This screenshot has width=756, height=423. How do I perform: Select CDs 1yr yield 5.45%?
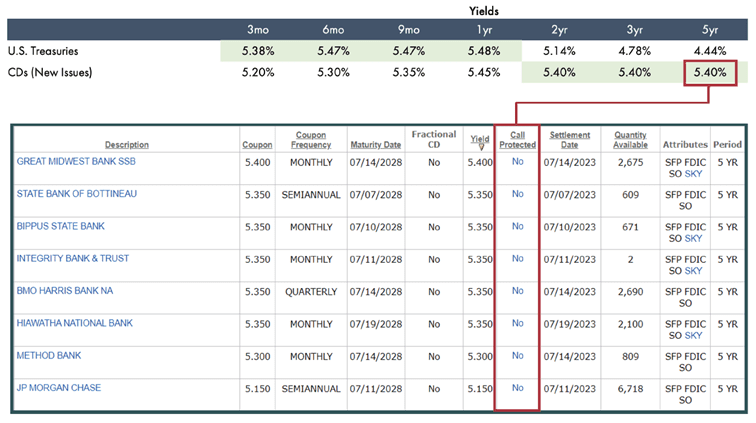tap(484, 73)
